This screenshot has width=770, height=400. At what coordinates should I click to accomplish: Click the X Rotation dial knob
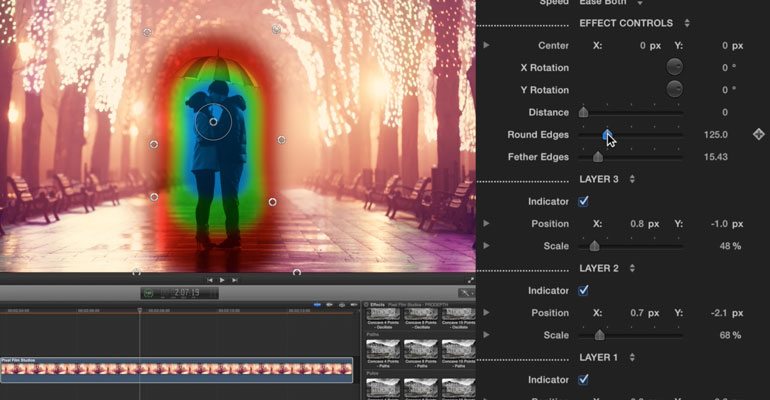click(674, 67)
